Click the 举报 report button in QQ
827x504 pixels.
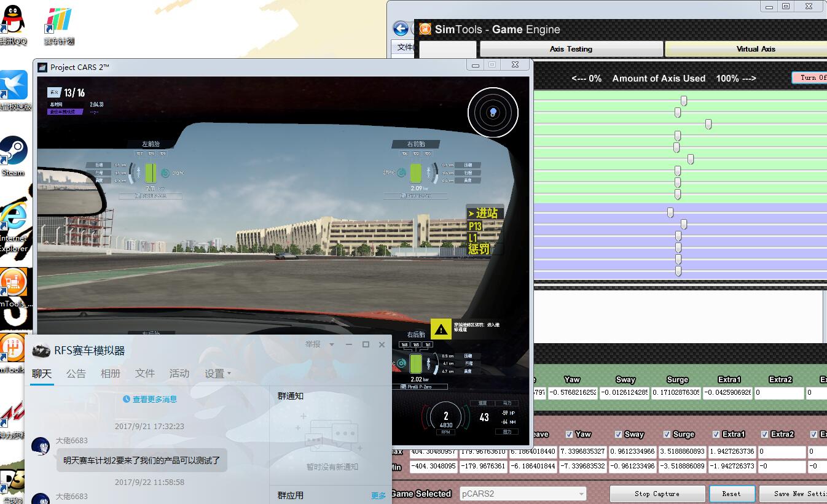point(313,344)
